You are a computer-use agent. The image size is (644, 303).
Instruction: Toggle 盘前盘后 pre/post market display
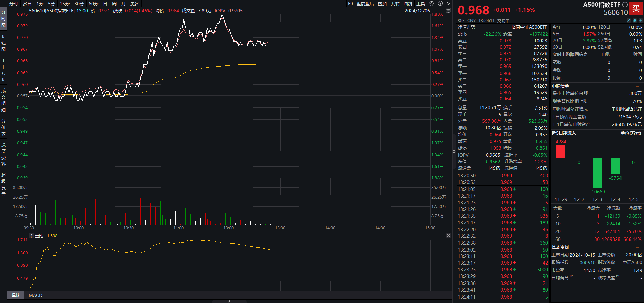coord(365,4)
